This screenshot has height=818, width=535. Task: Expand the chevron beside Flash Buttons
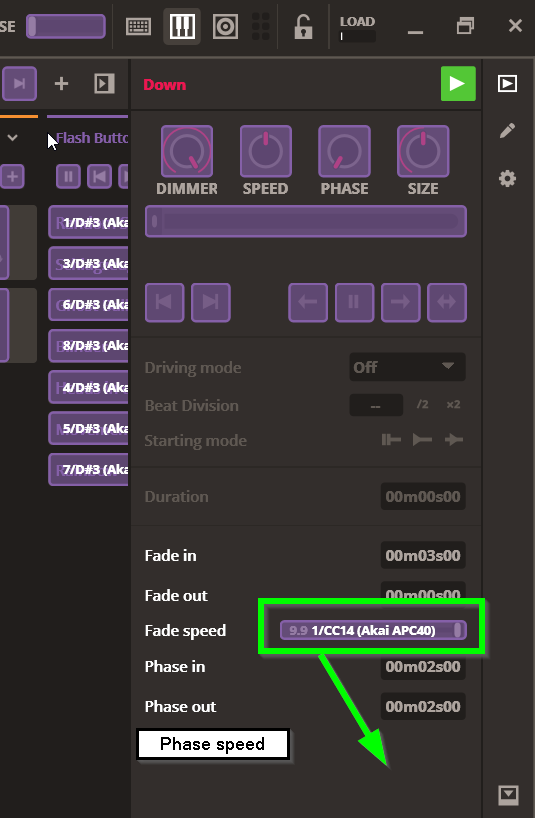click(x=13, y=138)
